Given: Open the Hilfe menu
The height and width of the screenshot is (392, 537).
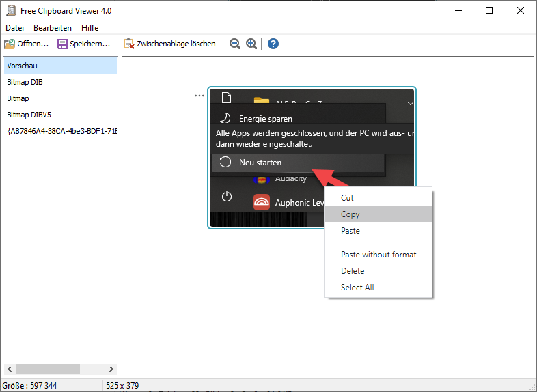Looking at the screenshot, I should click(x=89, y=28).
